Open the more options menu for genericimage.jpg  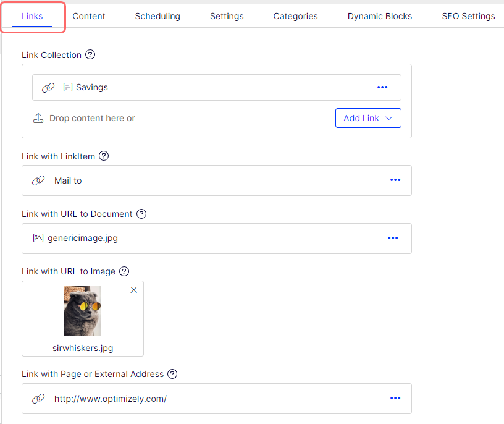pyautogui.click(x=393, y=238)
